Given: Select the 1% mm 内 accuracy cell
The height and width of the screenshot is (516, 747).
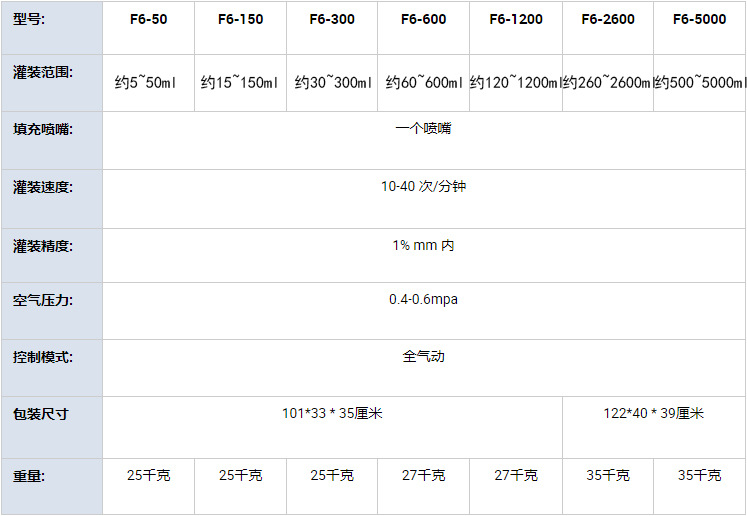Looking at the screenshot, I should click(x=423, y=245).
